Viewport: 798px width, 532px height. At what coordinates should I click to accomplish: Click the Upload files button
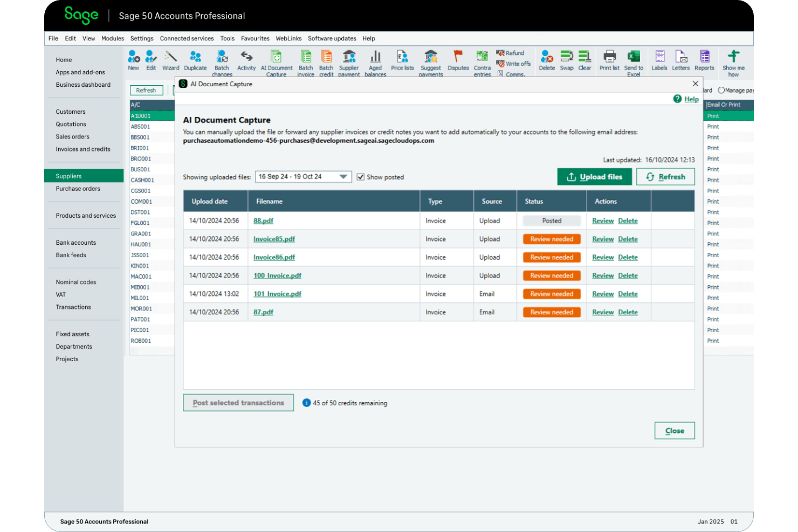(594, 176)
